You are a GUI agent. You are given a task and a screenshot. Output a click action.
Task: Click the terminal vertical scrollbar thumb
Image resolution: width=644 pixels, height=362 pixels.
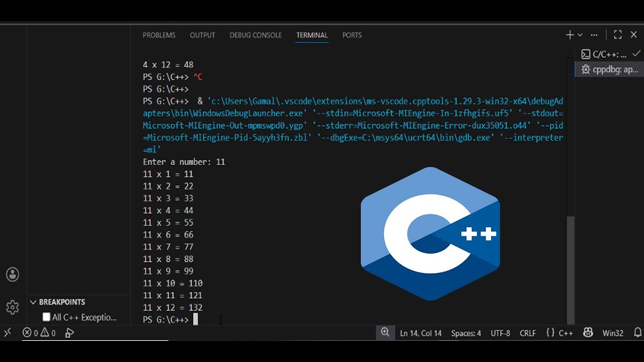570,270
